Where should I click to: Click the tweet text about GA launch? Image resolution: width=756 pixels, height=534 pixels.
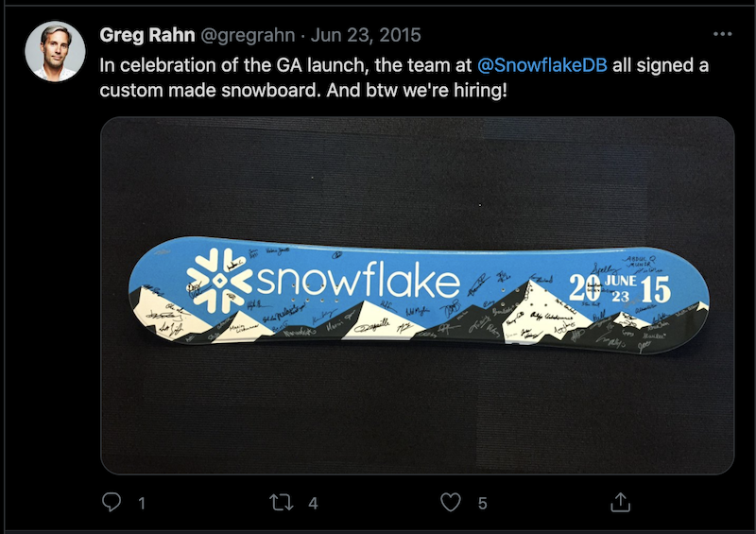pos(404,78)
